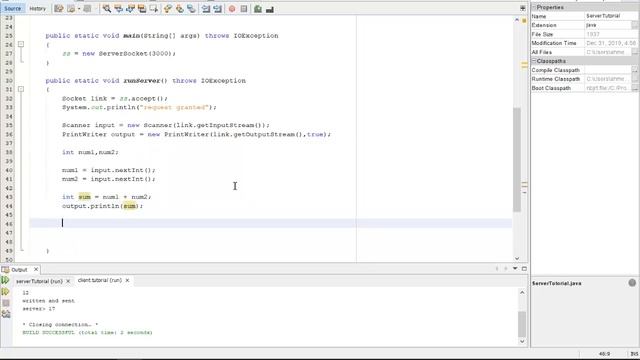Viewport: 640px width, 360px height.
Task: Click the Output panel's right tab-scroll arrow
Action: [506, 269]
